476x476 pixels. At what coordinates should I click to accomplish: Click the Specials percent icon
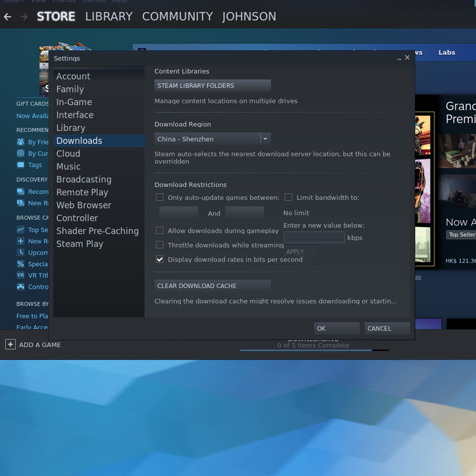tap(20, 264)
